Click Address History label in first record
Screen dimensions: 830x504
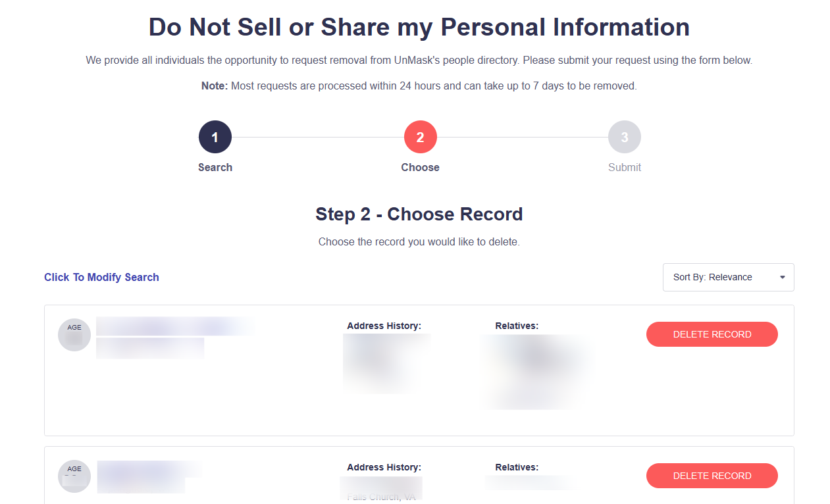tap(384, 326)
